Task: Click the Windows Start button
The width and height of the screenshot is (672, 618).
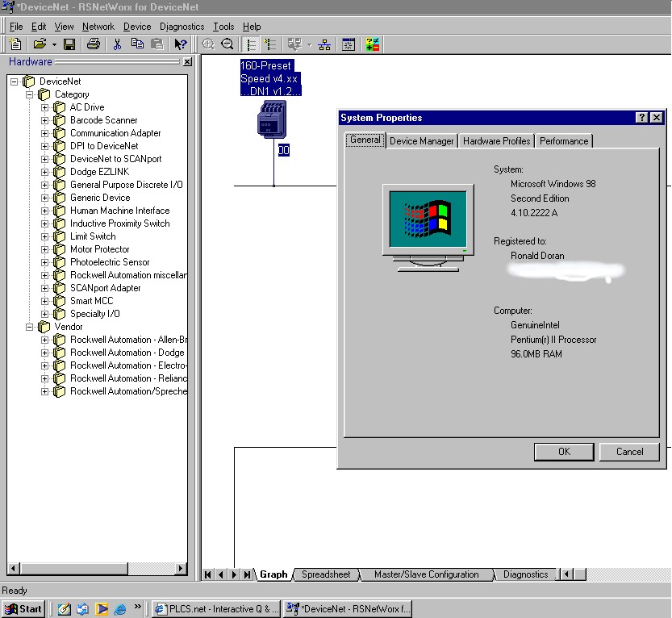Action: pos(23,609)
